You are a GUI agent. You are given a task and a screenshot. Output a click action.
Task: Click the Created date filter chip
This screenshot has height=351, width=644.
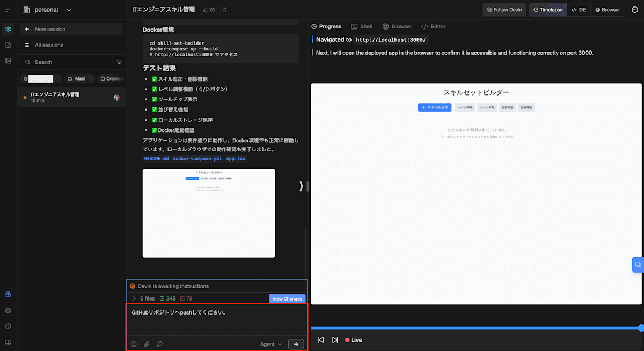click(x=111, y=78)
